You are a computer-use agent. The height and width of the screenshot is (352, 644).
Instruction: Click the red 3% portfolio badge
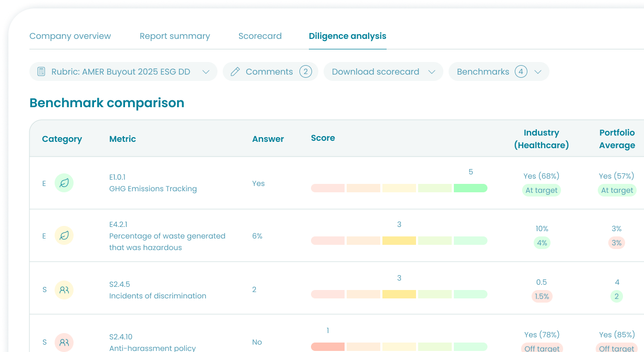[x=617, y=243]
